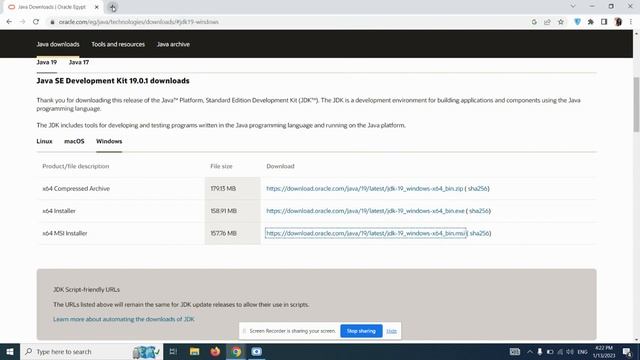Download the jdk-19 windows x64 exe link
The width and height of the screenshot is (640, 360).
point(365,211)
